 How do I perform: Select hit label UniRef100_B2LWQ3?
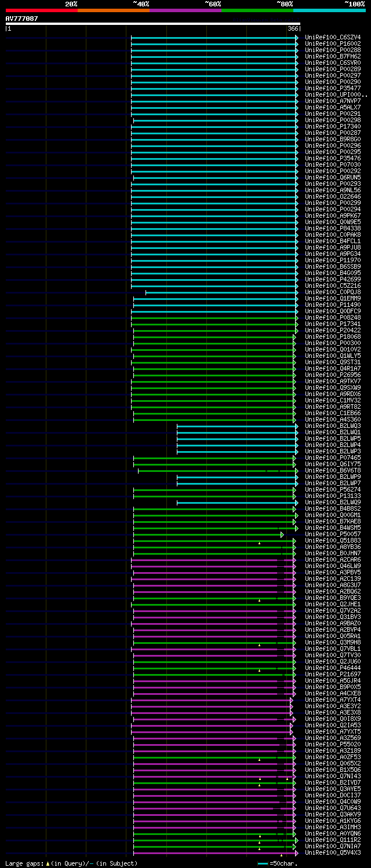(x=333, y=426)
